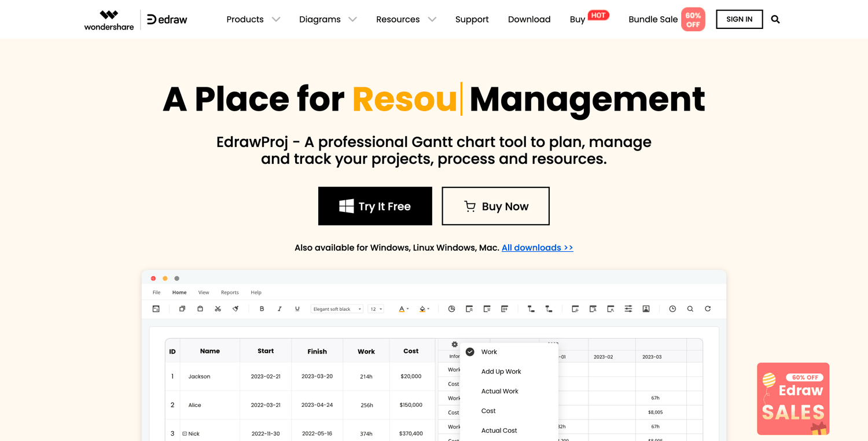
Task: Click the Cut scissors icon
Action: pos(218,309)
